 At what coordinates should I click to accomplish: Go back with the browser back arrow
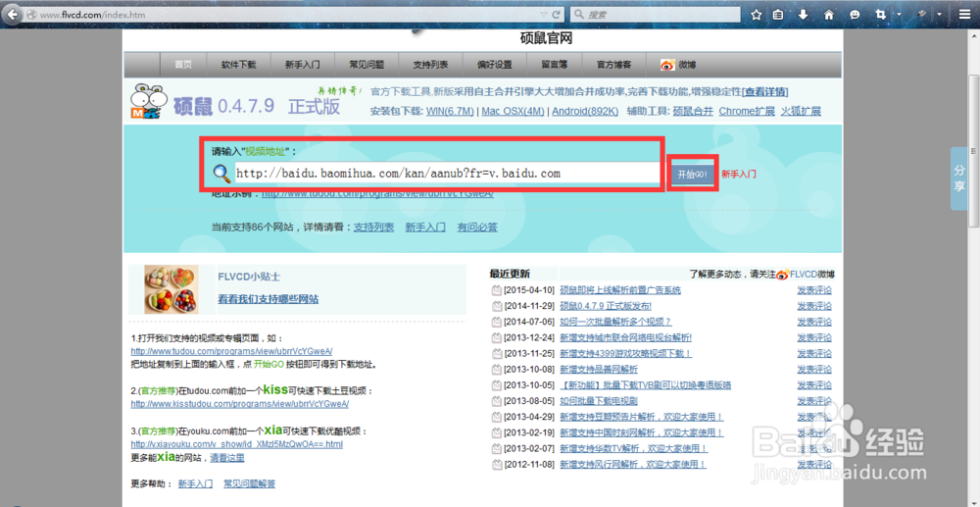tap(12, 14)
